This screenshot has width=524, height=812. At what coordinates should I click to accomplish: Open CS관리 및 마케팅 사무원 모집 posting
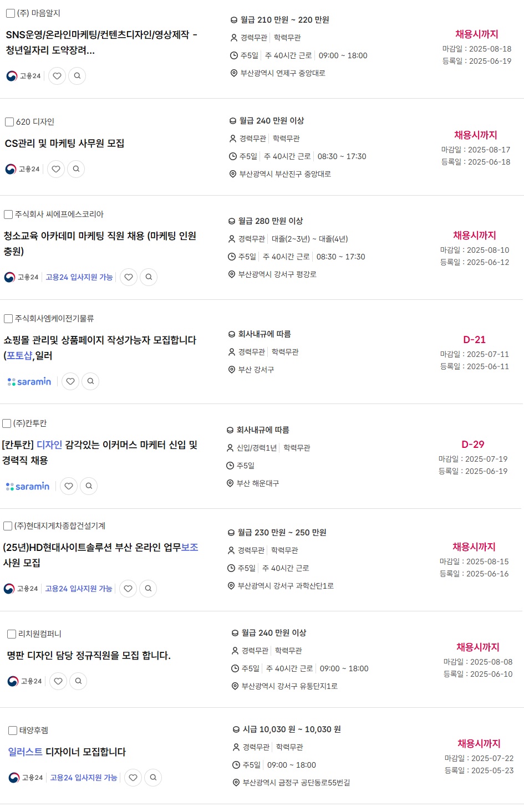(x=64, y=144)
